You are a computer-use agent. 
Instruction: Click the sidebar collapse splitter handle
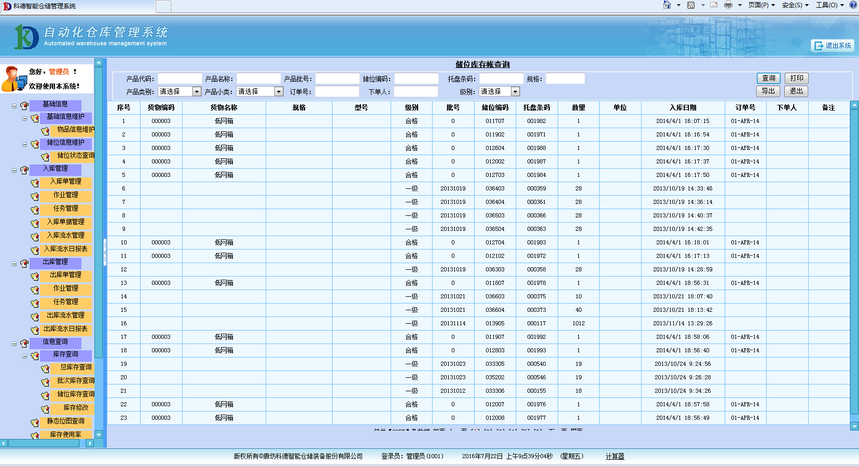pos(105,252)
